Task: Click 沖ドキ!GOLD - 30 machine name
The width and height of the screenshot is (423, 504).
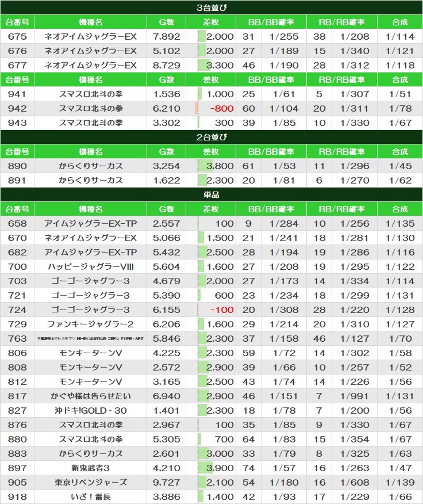Action: pos(91,410)
